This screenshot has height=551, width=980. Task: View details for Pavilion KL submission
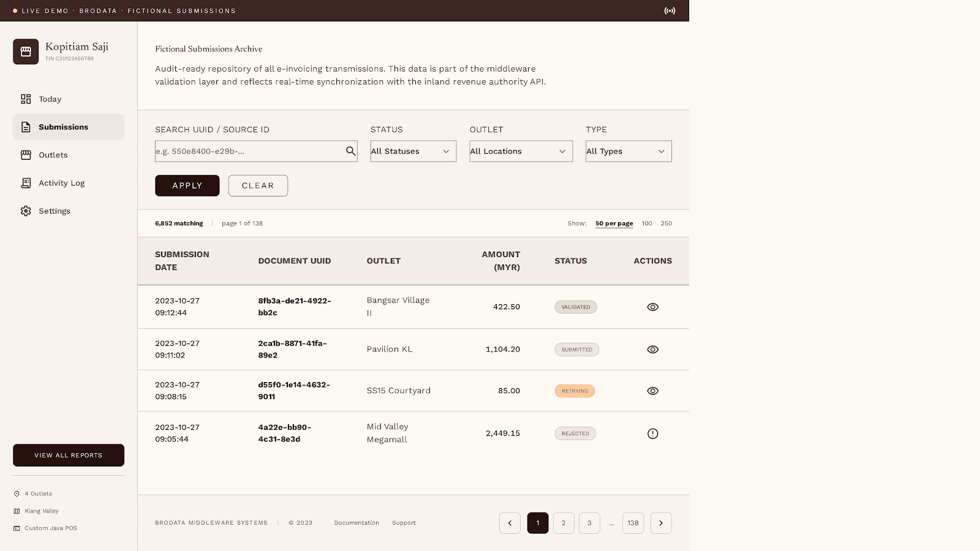(653, 350)
